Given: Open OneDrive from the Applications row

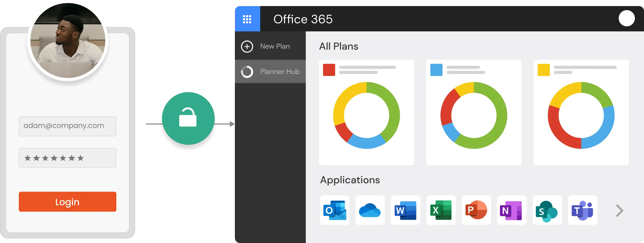Looking at the screenshot, I should click(370, 210).
